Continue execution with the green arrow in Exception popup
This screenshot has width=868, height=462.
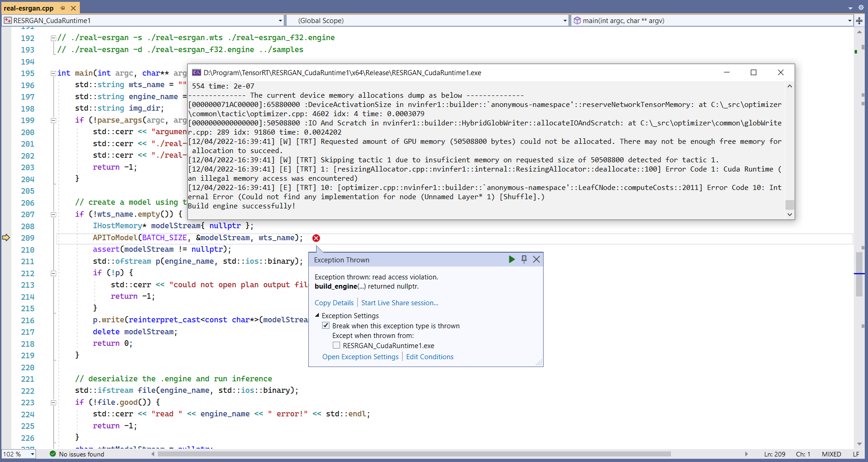511,259
